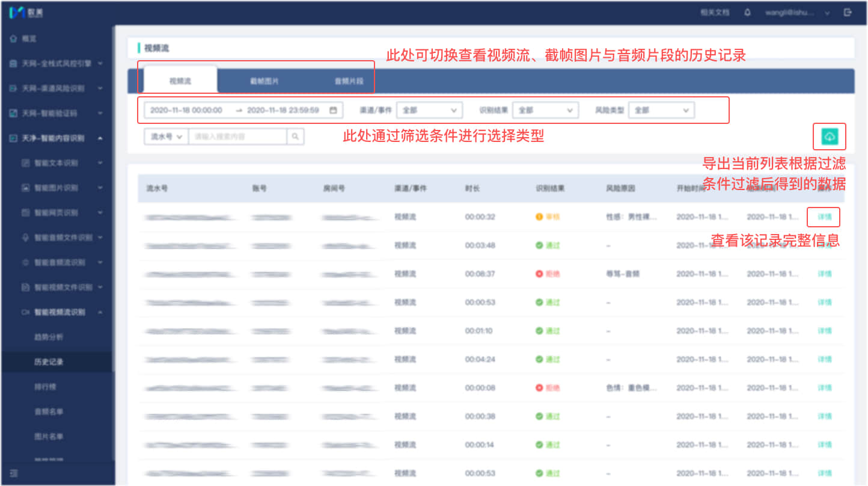Open the 渠道/事件 dropdown

coord(429,110)
